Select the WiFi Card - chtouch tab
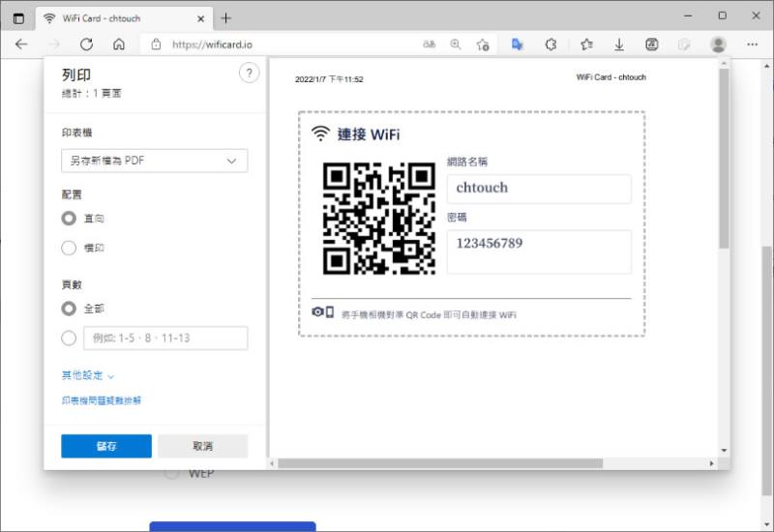774x532 pixels. [125, 18]
